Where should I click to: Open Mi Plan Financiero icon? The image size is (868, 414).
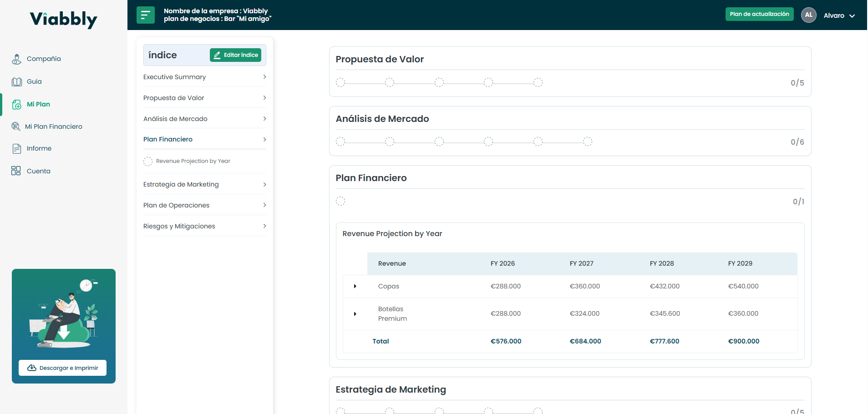point(16,126)
